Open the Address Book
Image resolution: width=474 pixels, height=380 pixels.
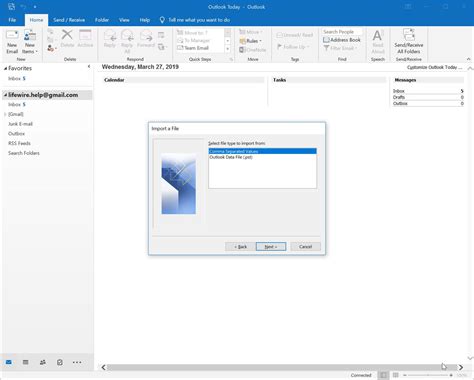(342, 40)
